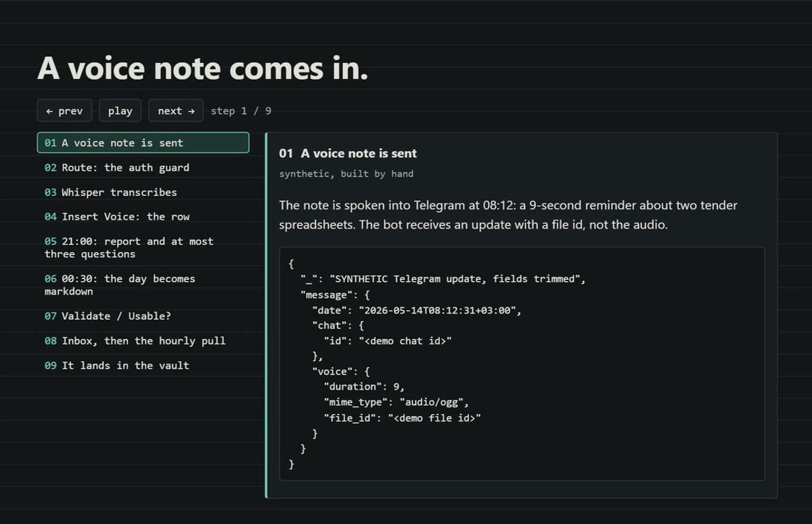Select step 04 Insert Voice: the row
Viewport: 812px width, 524px height.
click(x=143, y=216)
